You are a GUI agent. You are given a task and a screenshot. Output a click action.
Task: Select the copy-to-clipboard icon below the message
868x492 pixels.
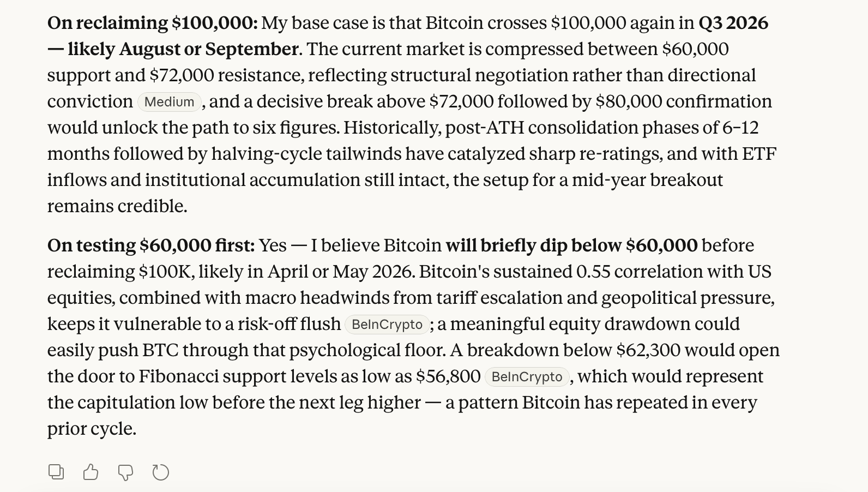56,471
